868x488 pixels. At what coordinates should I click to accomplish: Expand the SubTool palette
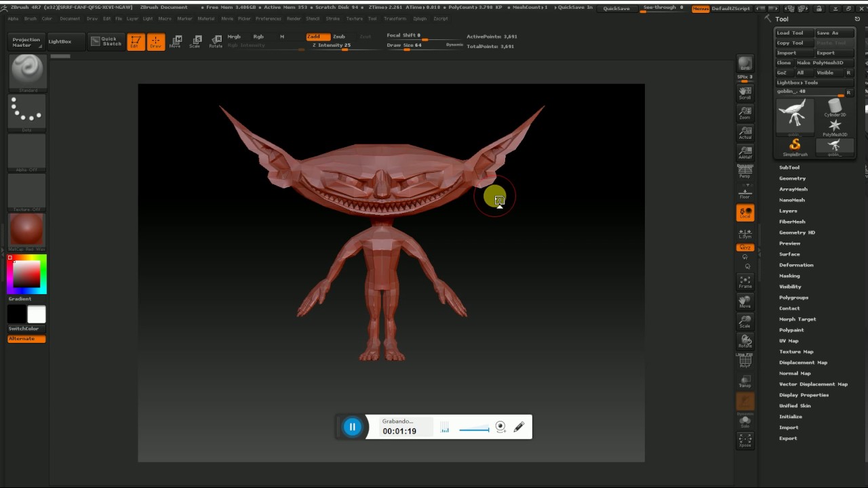point(789,167)
